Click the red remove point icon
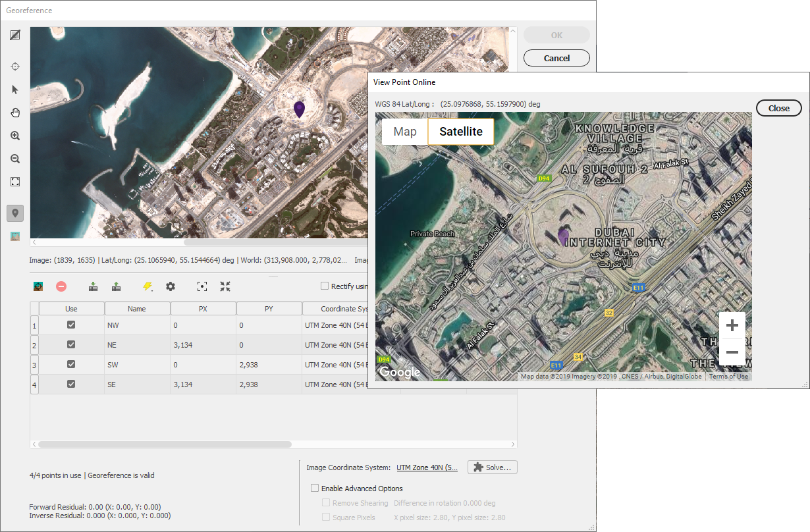This screenshot has width=810, height=532. click(61, 286)
